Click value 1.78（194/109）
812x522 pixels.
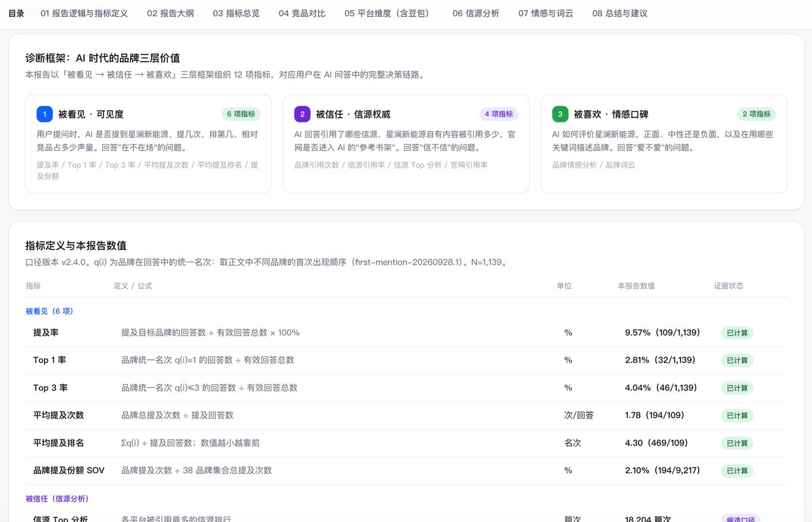[656, 415]
